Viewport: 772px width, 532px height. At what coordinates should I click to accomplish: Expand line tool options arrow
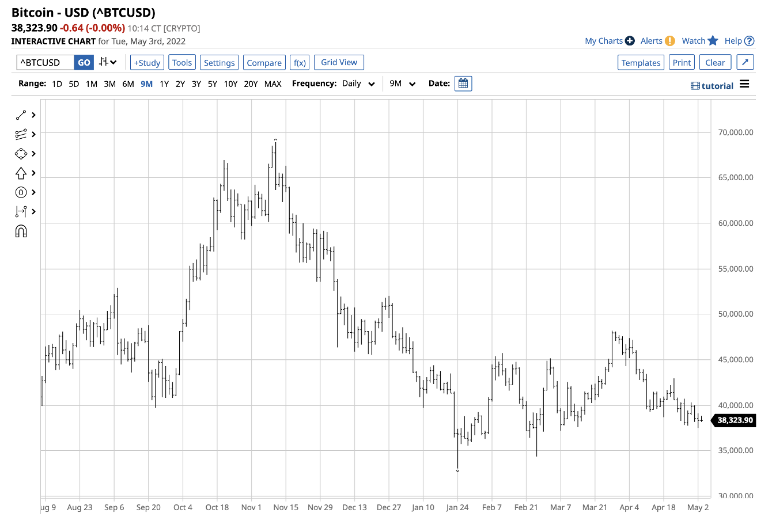click(x=33, y=115)
